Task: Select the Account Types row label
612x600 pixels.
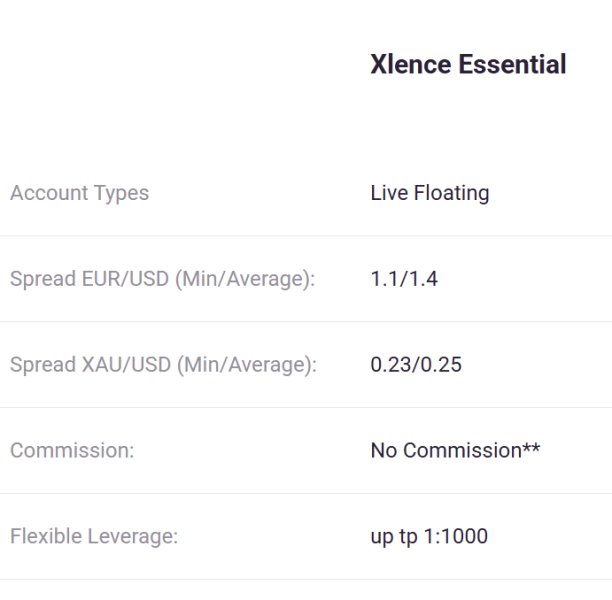Action: pyautogui.click(x=79, y=193)
